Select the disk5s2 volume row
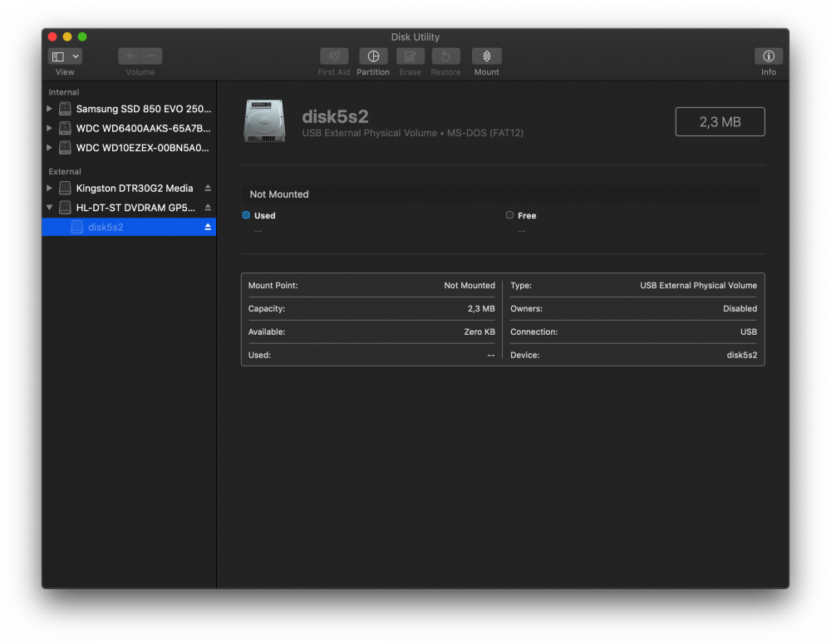Viewport: 831px width, 644px height. pyautogui.click(x=129, y=227)
